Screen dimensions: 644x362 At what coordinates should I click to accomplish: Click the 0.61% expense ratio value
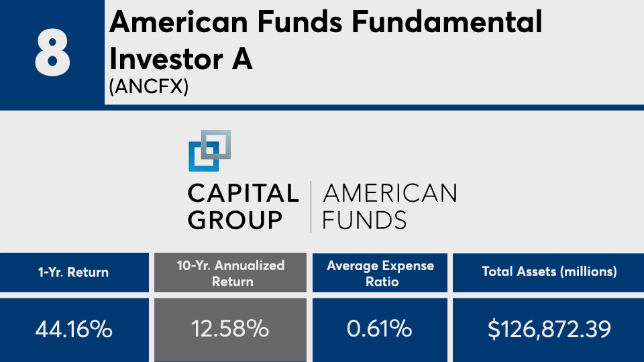[x=380, y=329]
